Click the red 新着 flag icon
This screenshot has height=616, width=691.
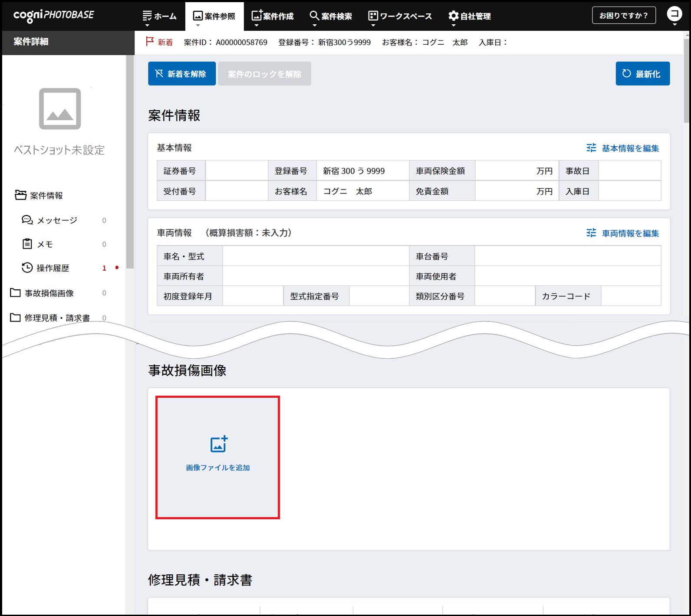point(150,42)
